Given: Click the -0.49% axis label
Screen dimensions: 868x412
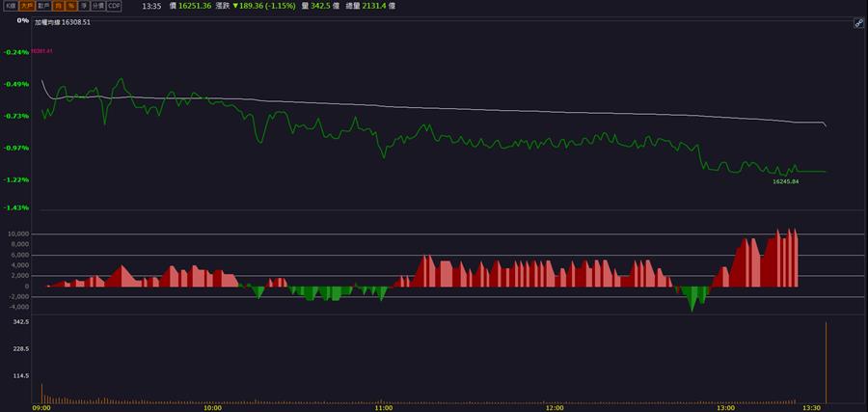Looking at the screenshot, I should [x=16, y=84].
